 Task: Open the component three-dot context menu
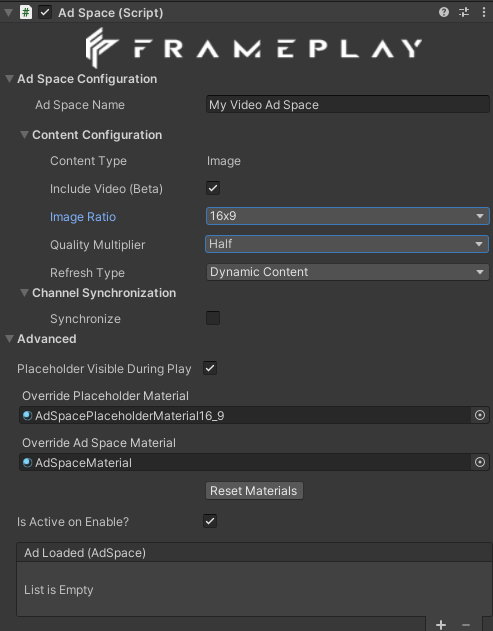pos(483,12)
